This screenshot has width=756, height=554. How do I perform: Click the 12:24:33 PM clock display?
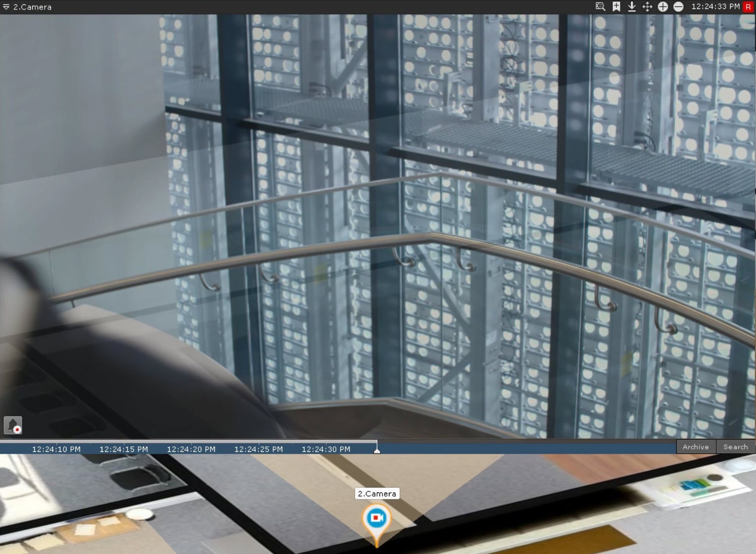tap(715, 6)
